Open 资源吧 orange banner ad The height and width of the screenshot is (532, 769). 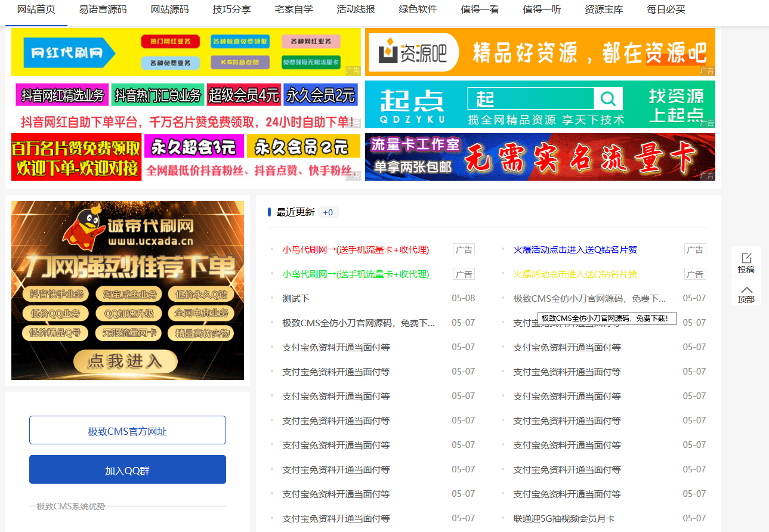pyautogui.click(x=540, y=52)
